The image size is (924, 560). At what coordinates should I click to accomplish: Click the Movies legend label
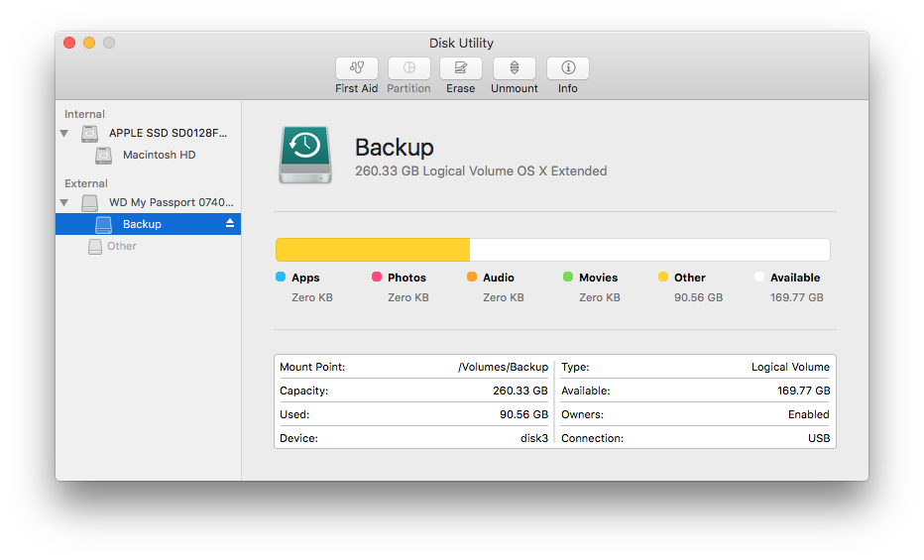tap(598, 278)
